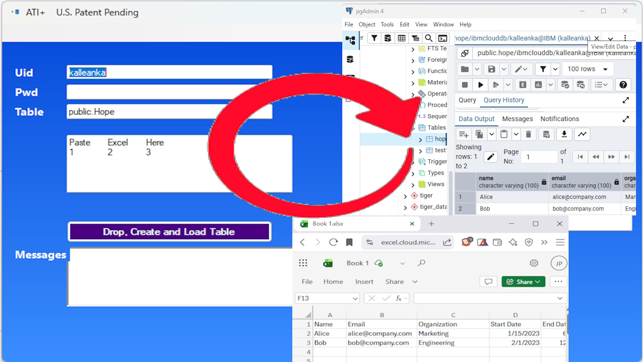644x362 pixels.
Task: Click the Add row icon in Data Output
Action: pyautogui.click(x=464, y=134)
